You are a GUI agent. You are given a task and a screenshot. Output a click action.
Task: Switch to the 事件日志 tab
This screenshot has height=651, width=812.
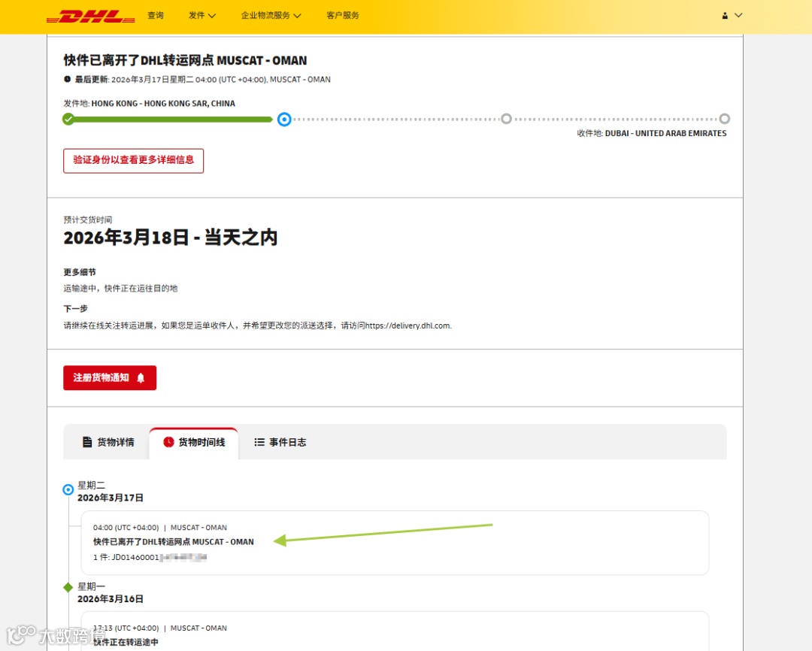280,442
